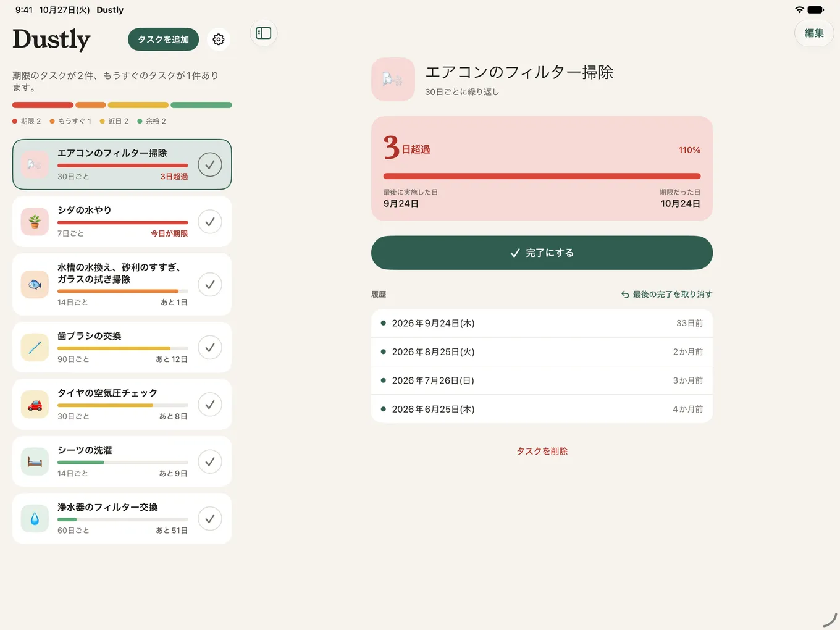Select the タイヤの空気圧チェック task title
Image resolution: width=840 pixels, height=630 pixels.
click(107, 393)
